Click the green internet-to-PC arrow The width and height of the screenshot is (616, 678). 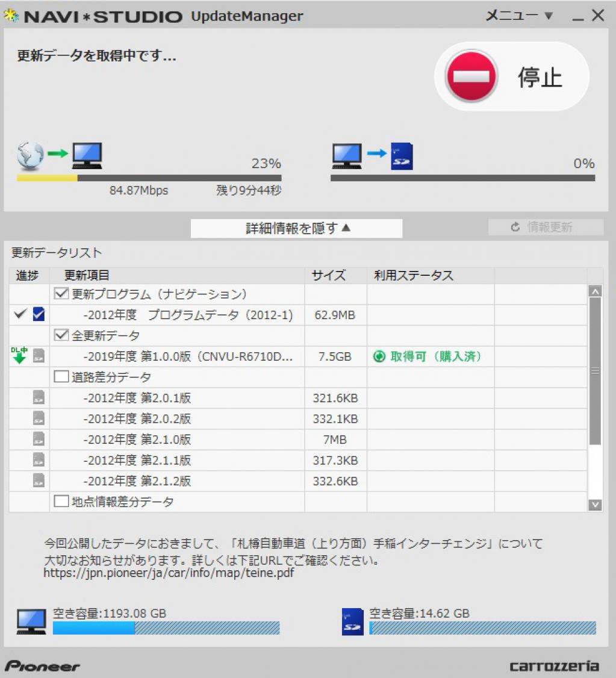pos(57,153)
